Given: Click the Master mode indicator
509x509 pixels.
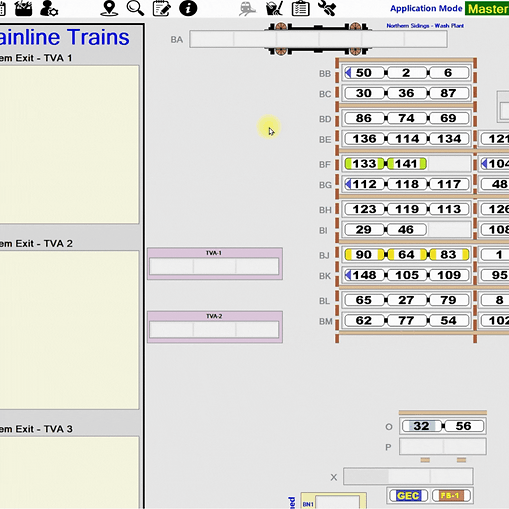Looking at the screenshot, I should [487, 9].
